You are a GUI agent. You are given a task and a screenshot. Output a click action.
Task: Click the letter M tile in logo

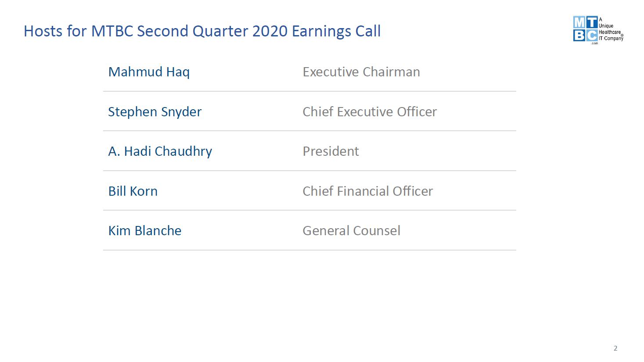point(579,22)
